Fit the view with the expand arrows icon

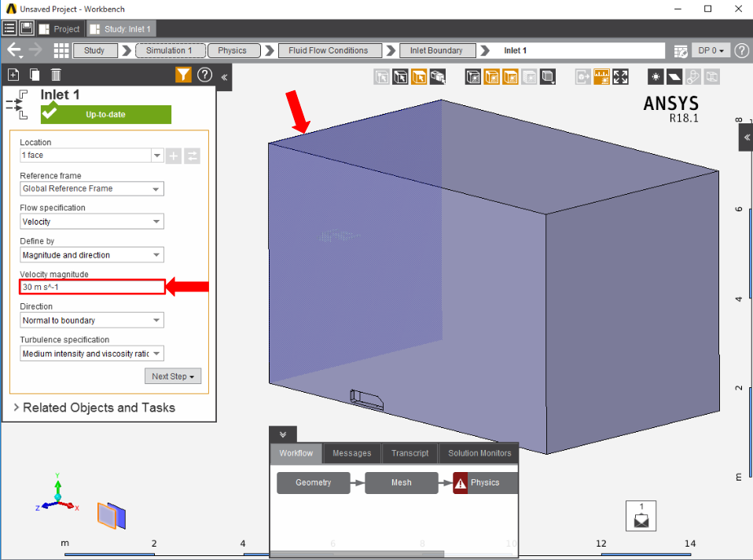[620, 77]
